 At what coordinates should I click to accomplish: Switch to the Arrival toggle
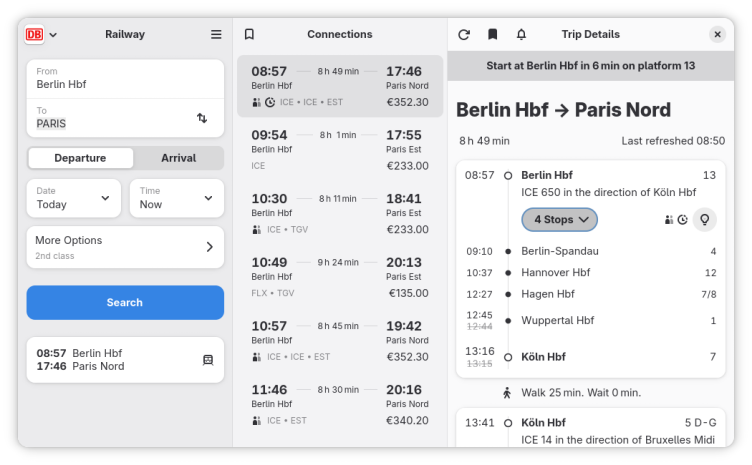click(178, 158)
